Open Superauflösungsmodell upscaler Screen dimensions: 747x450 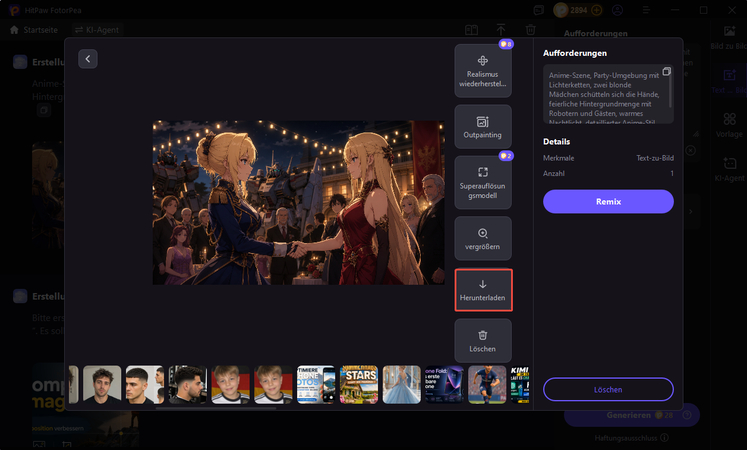click(x=483, y=183)
